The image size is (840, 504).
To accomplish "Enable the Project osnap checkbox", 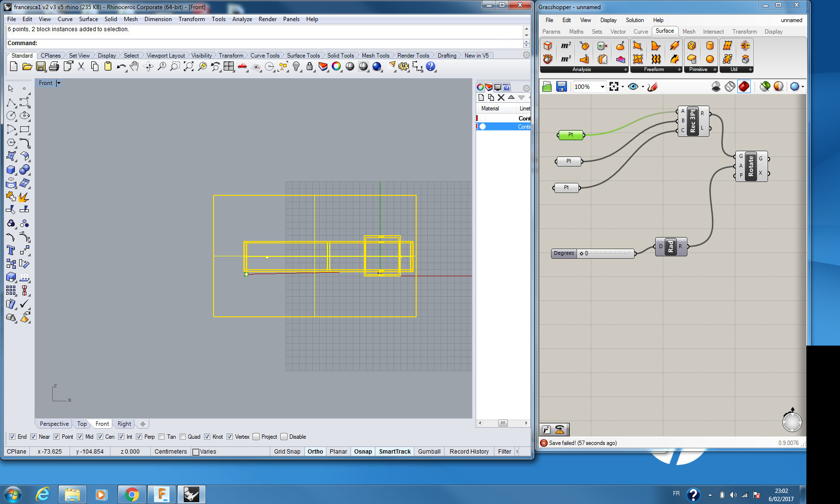I will coord(256,437).
